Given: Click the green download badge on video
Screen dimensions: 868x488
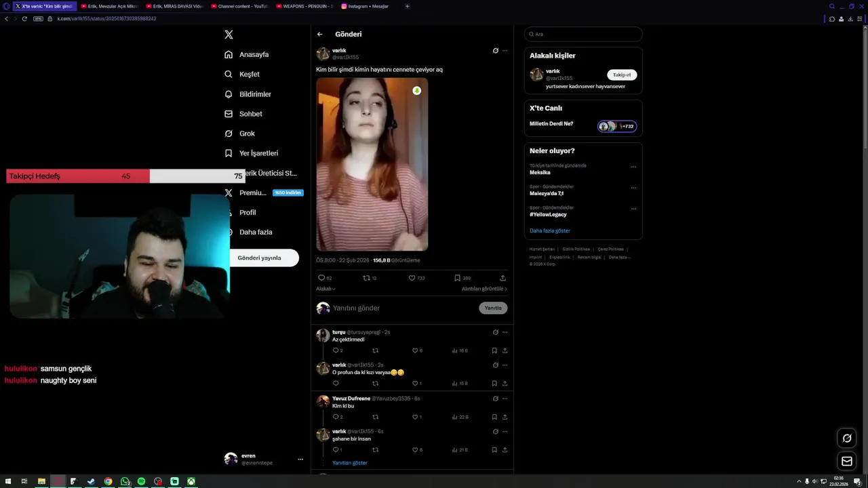Looking at the screenshot, I should coord(416,91).
